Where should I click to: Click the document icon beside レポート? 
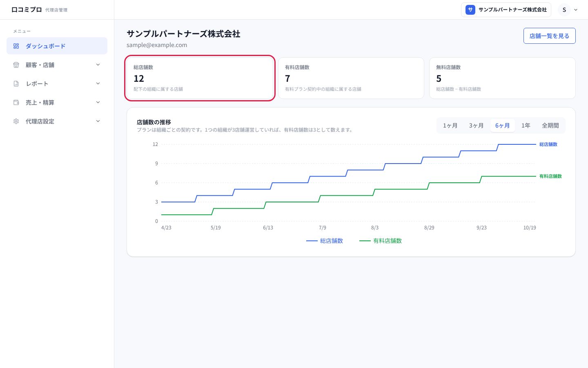[16, 84]
